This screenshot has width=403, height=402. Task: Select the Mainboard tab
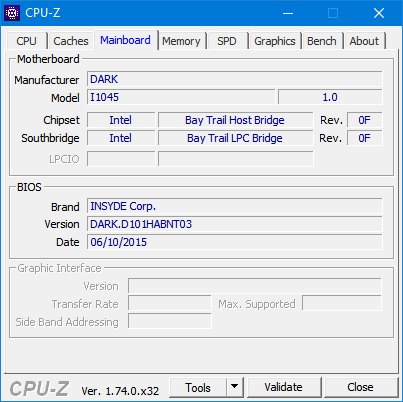click(125, 40)
